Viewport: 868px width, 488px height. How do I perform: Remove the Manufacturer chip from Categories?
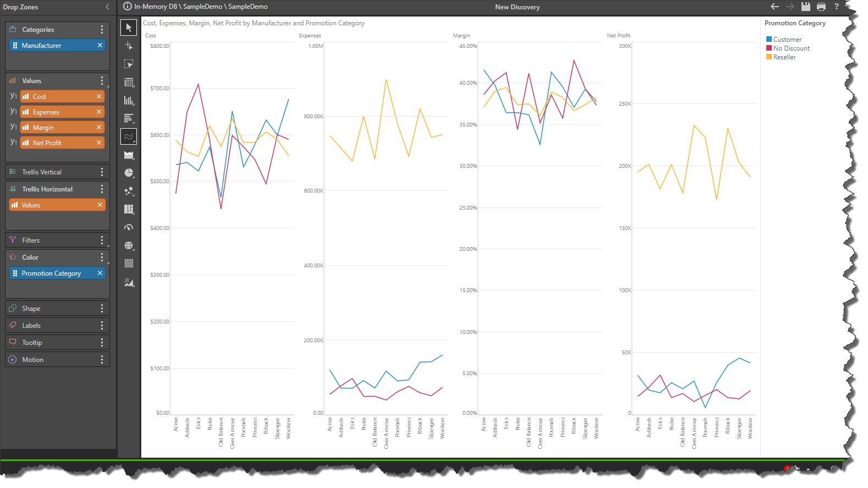[100, 45]
